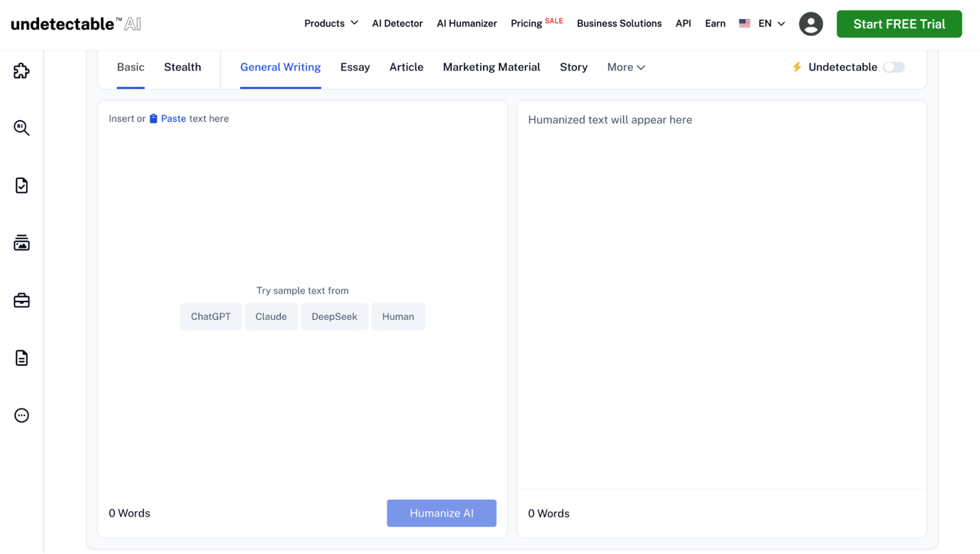This screenshot has width=980, height=554.
Task: Click the '0 Words' count under input panel
Action: pyautogui.click(x=129, y=513)
